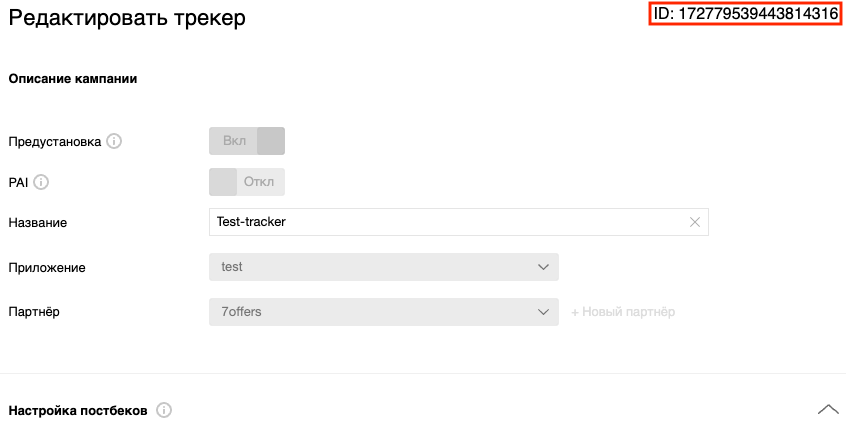Click the Редактировать трекер page title
846x421 pixels.
(x=127, y=18)
